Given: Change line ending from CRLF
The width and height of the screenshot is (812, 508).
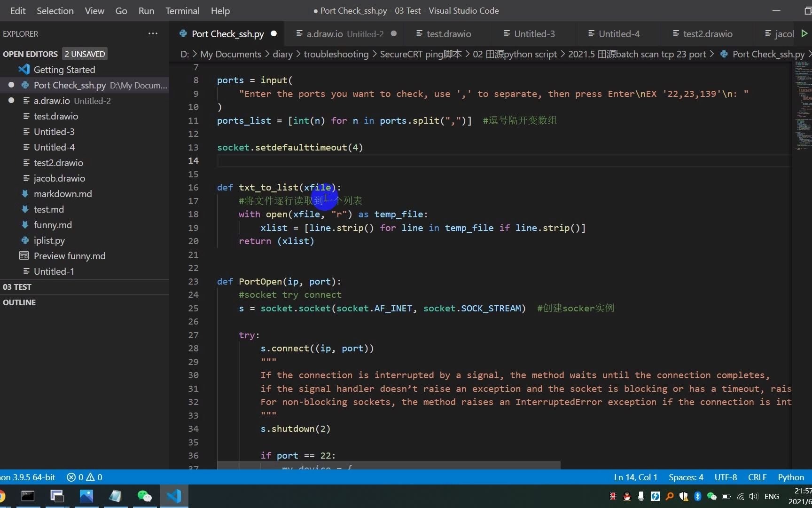Looking at the screenshot, I should click(757, 477).
